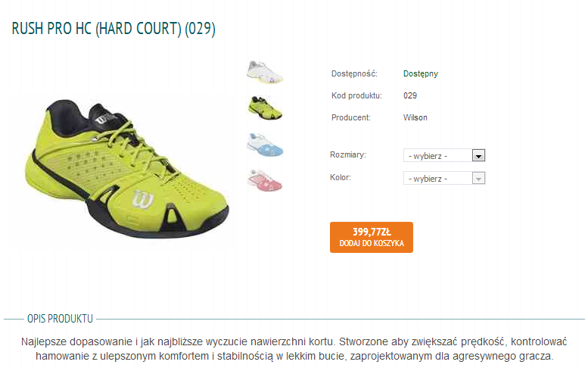Click the product description paragraph
588x371 pixels.
[x=294, y=349]
